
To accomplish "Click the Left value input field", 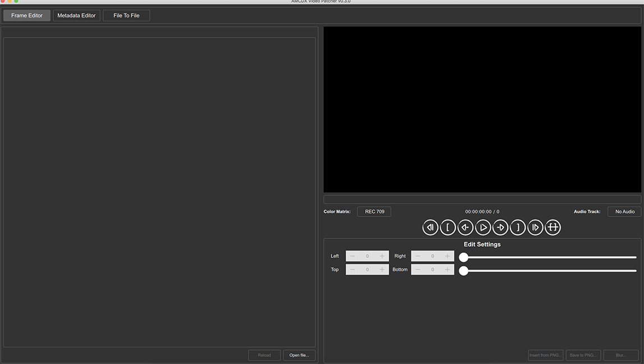I will 367,256.
